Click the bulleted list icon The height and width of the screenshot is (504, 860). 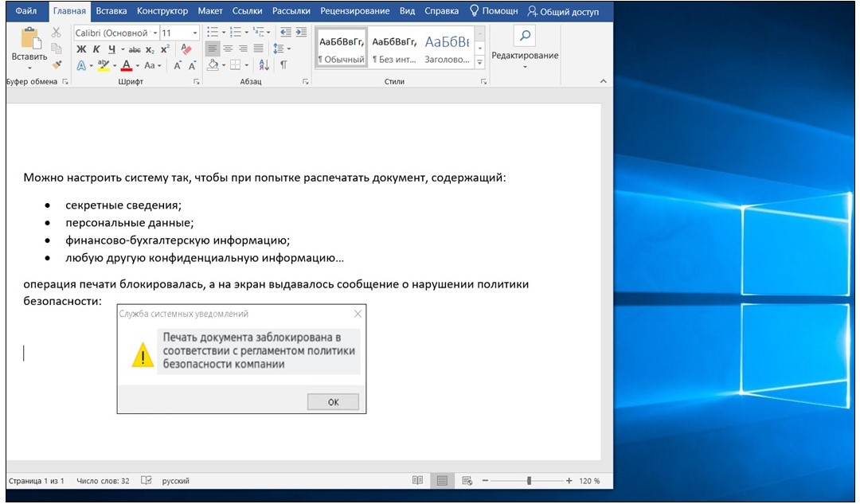pos(213,33)
